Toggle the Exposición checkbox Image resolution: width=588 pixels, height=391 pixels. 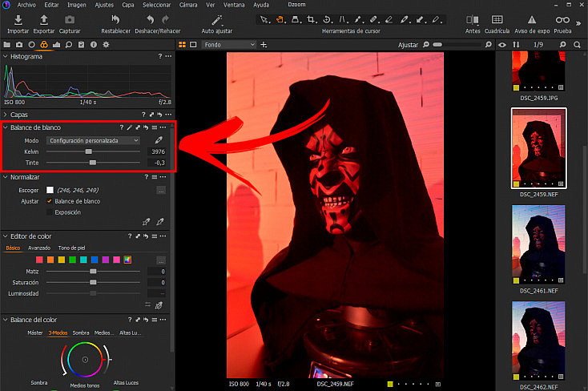(49, 212)
